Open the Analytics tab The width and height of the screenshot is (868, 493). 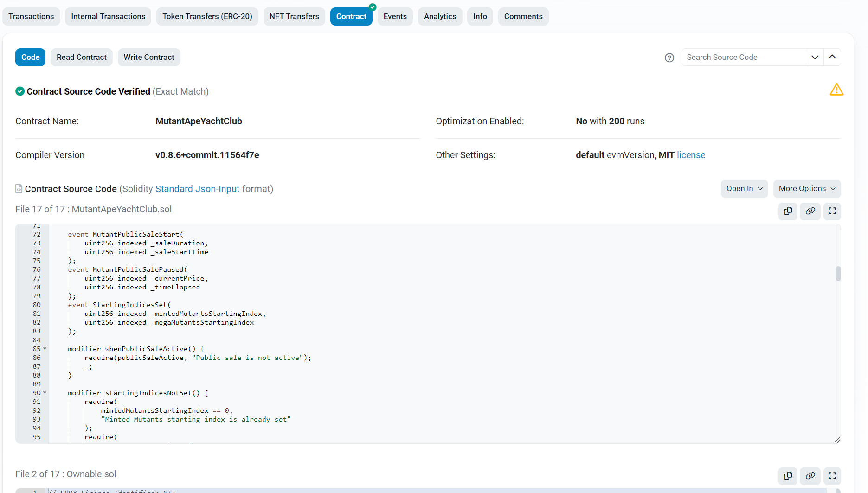pos(440,17)
